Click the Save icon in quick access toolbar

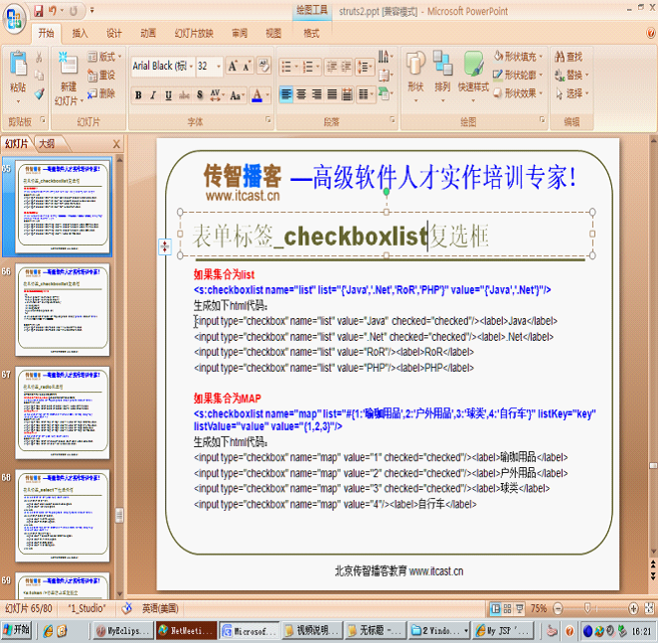pyautogui.click(x=38, y=11)
